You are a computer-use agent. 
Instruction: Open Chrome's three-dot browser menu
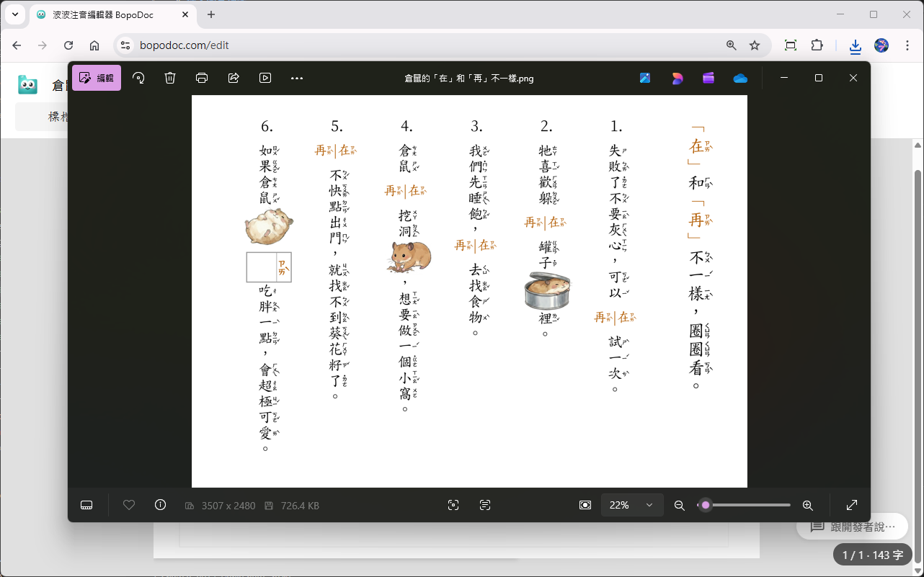[x=907, y=45]
